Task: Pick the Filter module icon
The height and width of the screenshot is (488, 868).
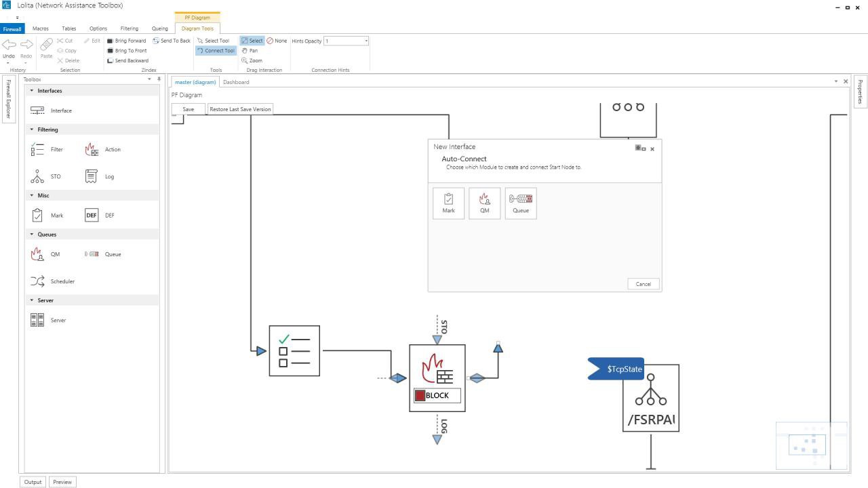Action: pos(38,149)
